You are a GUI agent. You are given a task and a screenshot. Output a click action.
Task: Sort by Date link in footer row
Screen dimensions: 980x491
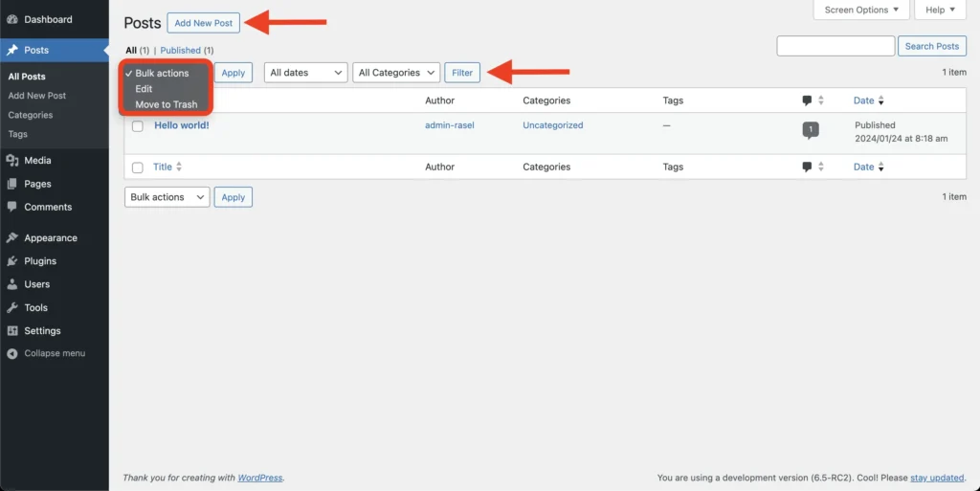(864, 167)
